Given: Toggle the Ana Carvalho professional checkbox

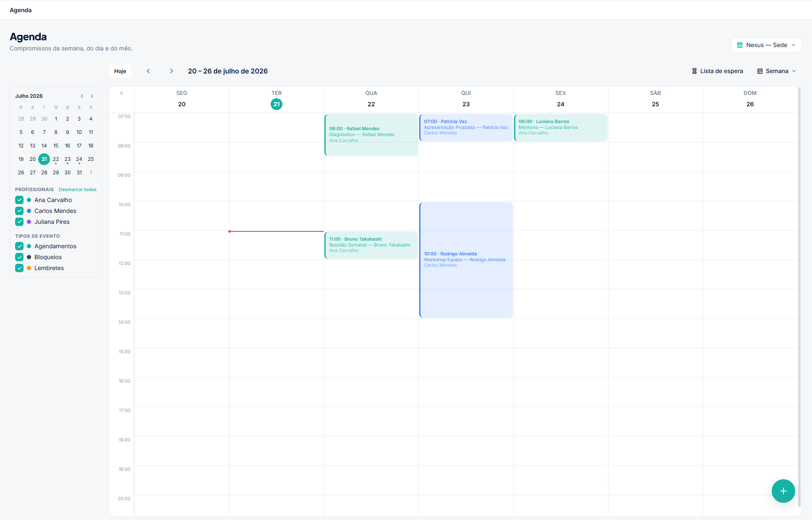Looking at the screenshot, I should click(x=19, y=200).
